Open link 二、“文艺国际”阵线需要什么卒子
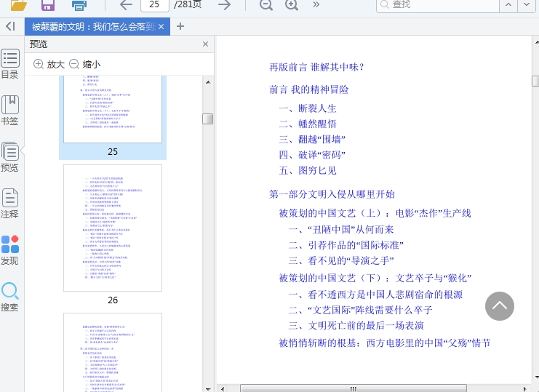 [360, 310]
